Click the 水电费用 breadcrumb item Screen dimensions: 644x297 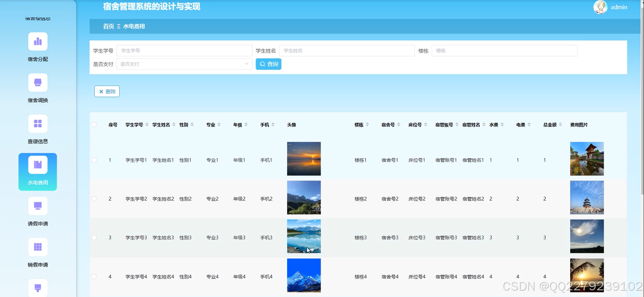pos(134,27)
